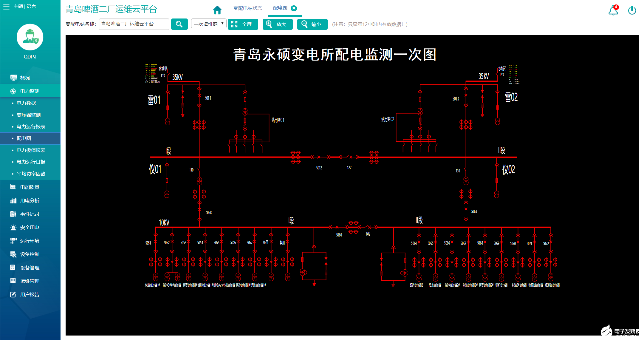The image size is (644, 340).
Task: Click the QDPJ user avatar
Action: pyautogui.click(x=30, y=37)
